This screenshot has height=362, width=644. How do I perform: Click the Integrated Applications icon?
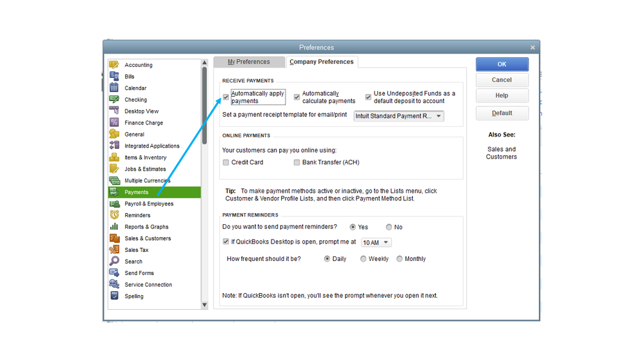pos(114,146)
